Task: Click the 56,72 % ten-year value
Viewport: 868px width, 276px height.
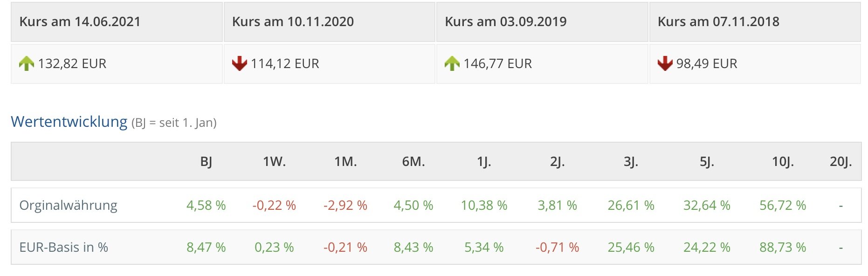Action: [782, 206]
